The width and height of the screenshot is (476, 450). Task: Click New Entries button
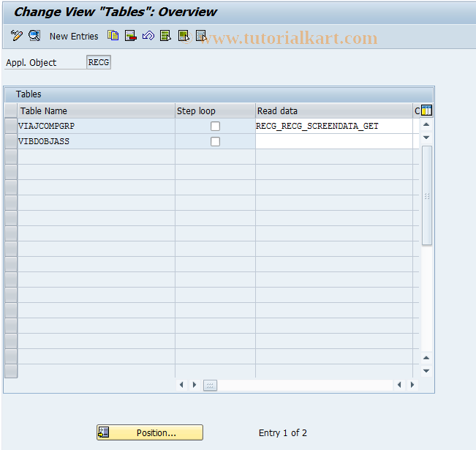point(74,36)
